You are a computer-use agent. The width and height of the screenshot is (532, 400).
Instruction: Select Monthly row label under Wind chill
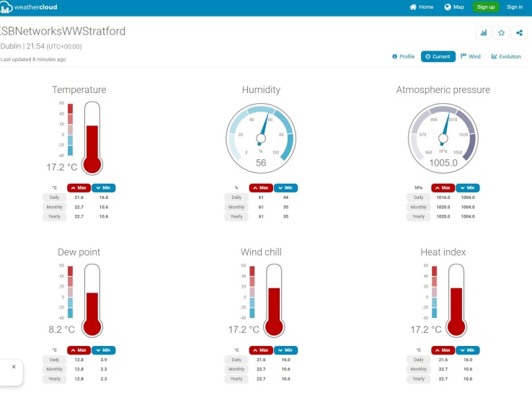236,369
